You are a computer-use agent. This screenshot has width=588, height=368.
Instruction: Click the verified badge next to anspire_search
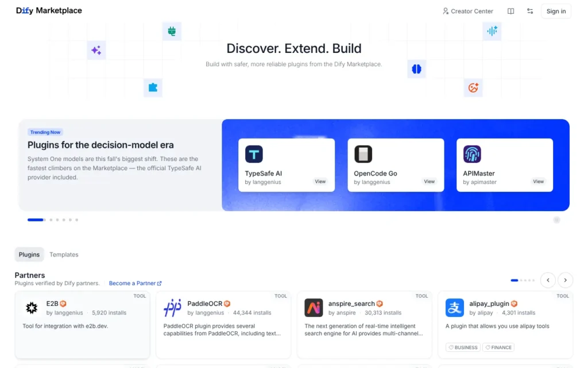coord(380,304)
